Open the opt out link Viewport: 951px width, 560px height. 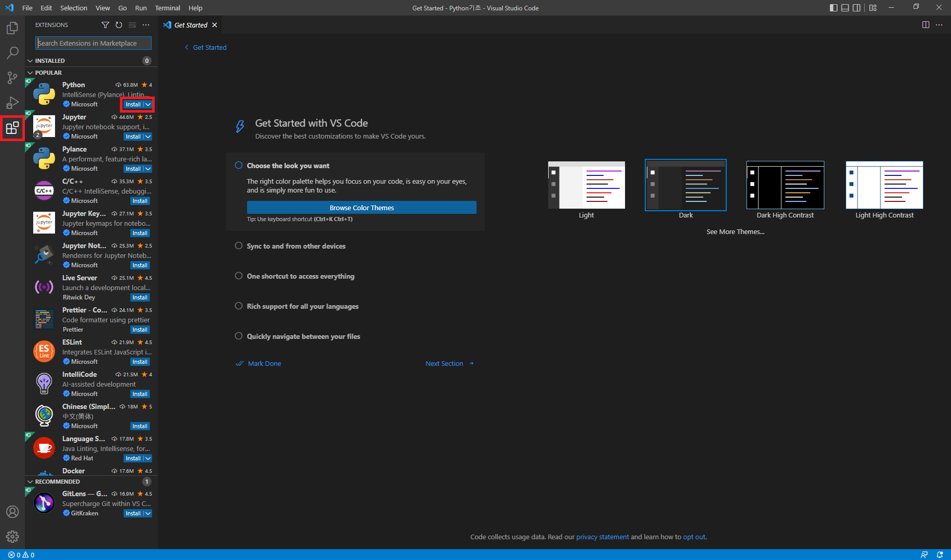694,537
